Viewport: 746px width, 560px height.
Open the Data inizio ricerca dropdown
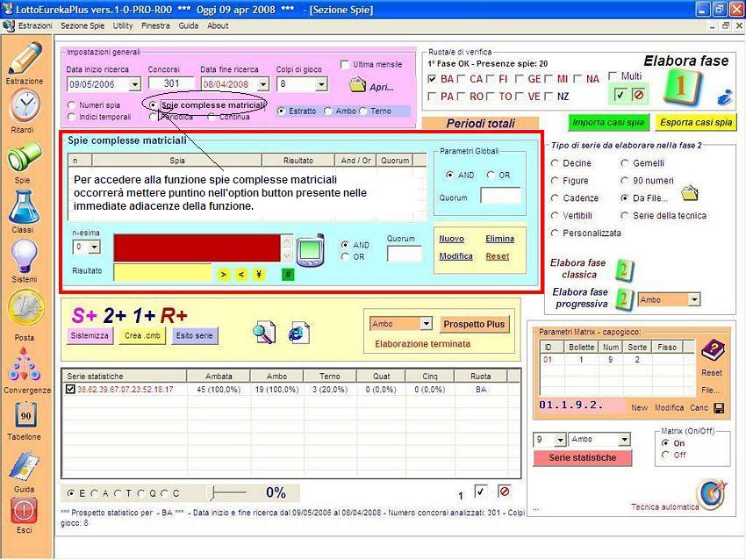click(135, 84)
